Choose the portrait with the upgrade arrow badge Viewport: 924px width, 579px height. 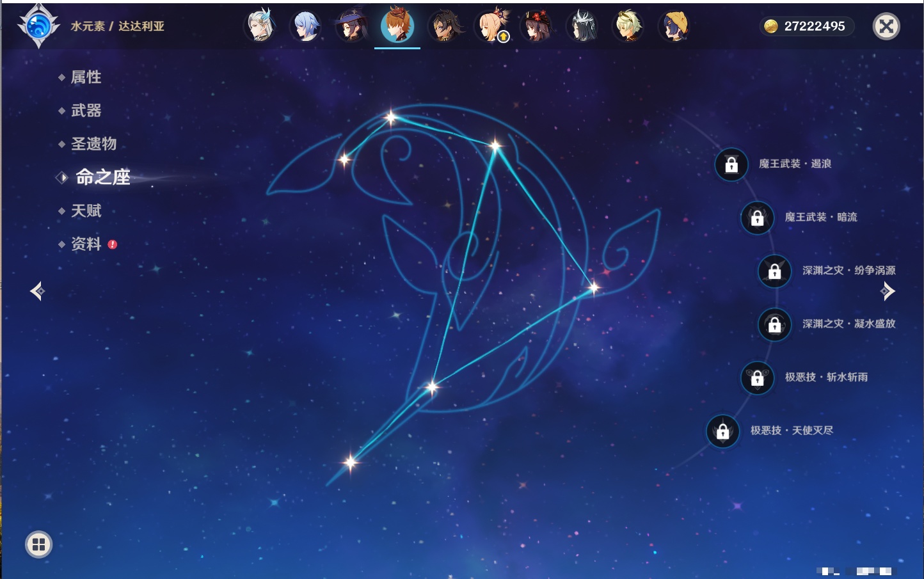pos(491,27)
